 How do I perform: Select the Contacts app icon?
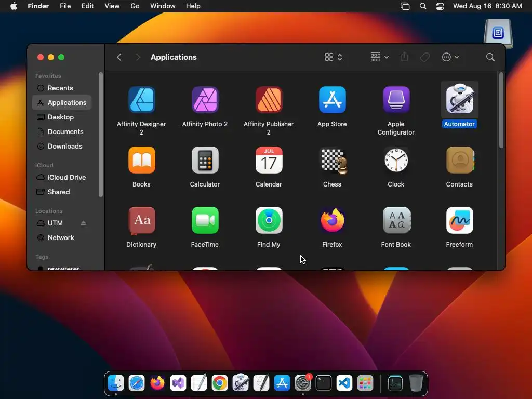tap(459, 160)
